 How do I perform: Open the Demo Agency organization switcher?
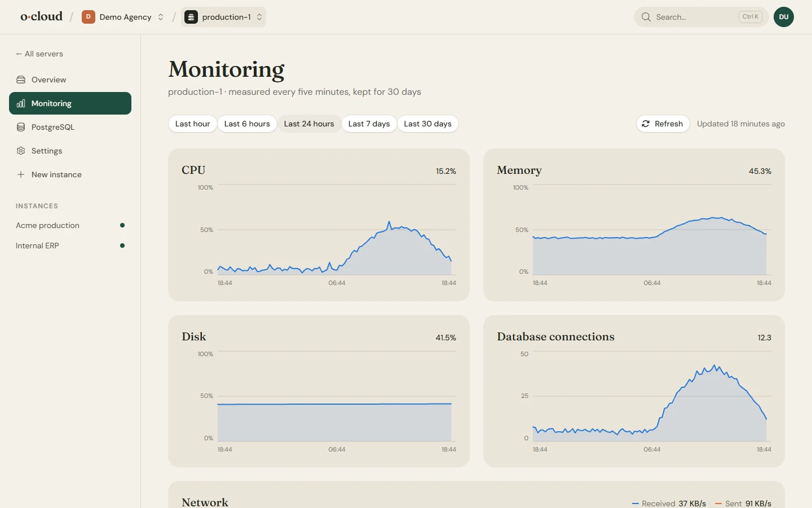123,17
